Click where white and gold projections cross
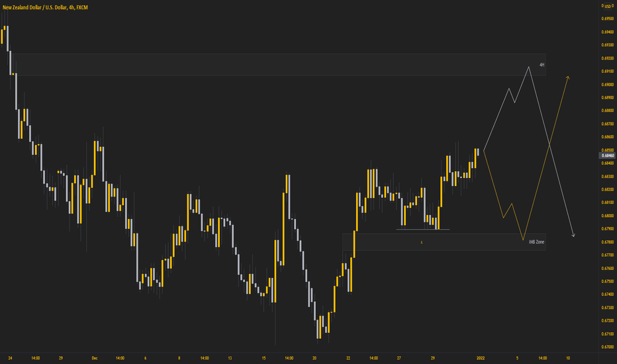617x364 pixels. (x=549, y=145)
